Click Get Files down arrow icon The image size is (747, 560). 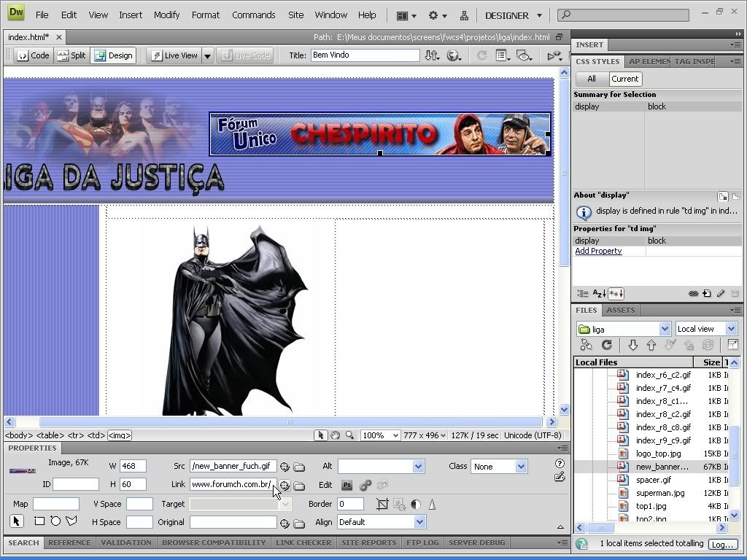tap(632, 345)
